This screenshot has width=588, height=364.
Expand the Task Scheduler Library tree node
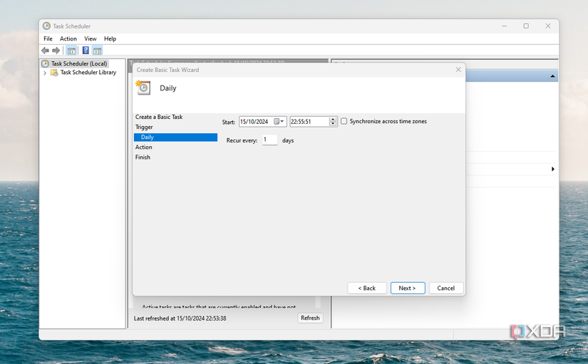coord(45,73)
